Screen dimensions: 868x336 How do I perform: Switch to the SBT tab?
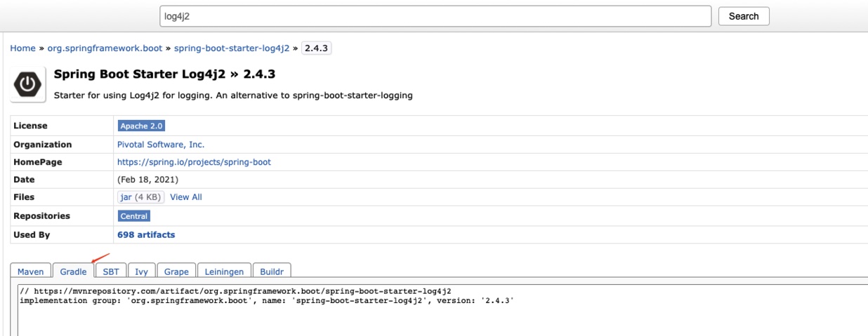pos(111,271)
